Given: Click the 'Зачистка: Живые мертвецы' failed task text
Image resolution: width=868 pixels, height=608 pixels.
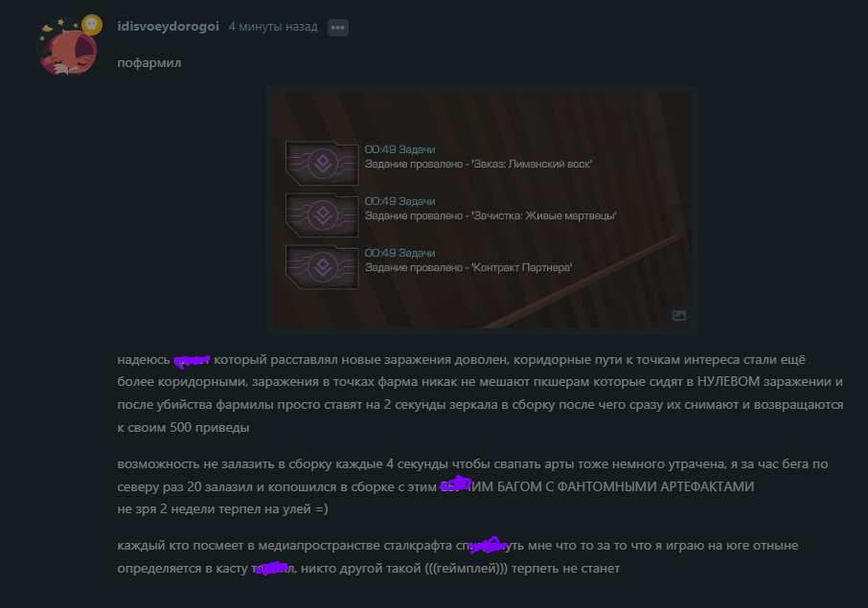Looking at the screenshot, I should [x=543, y=215].
